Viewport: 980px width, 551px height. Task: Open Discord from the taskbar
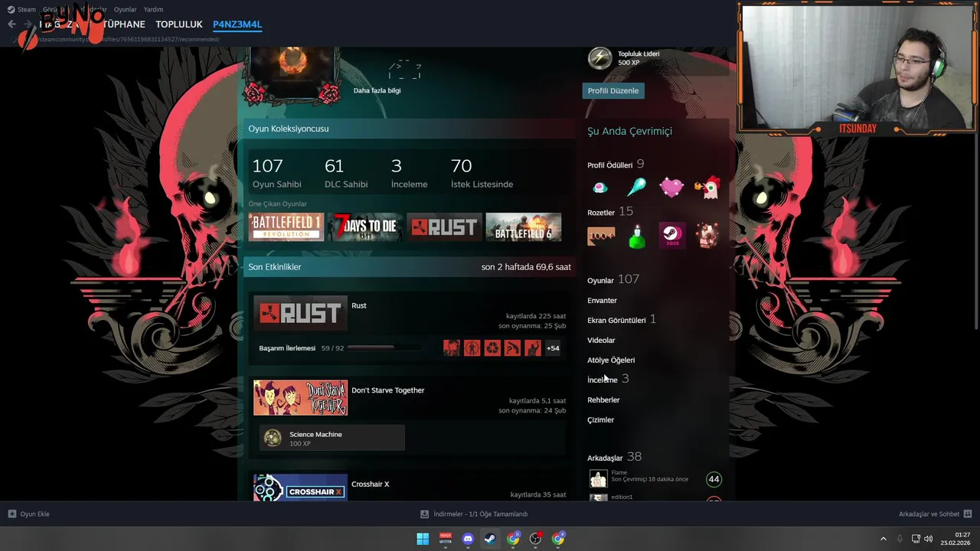[x=468, y=539]
